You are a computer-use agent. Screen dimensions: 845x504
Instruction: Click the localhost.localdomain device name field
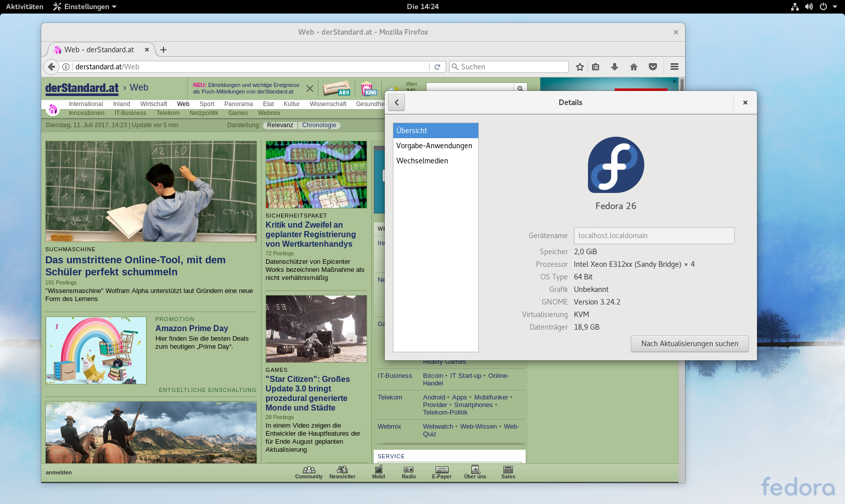654,235
